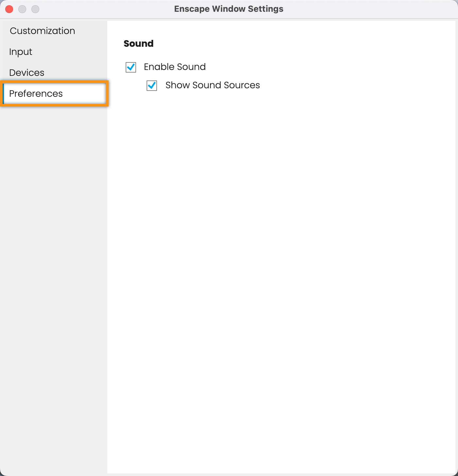Click the grayed-out minimize window button
Image resolution: width=458 pixels, height=476 pixels.
point(22,9)
